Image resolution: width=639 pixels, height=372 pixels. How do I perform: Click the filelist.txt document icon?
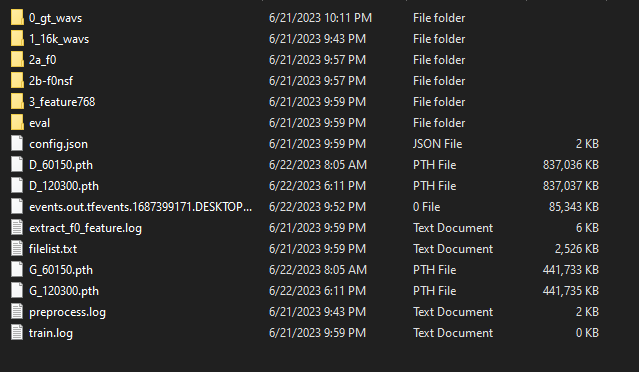[x=17, y=249]
